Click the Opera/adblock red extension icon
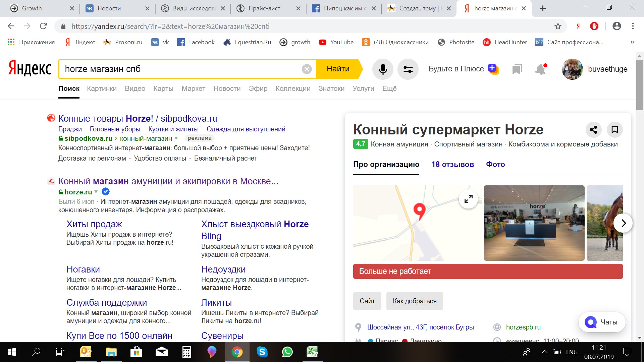Screen dimensions: 644x362 click(x=594, y=26)
